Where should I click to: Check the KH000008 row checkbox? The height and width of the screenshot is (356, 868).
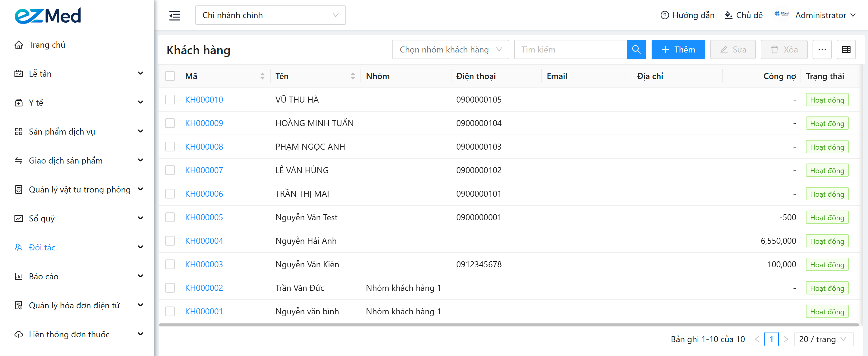(170, 147)
